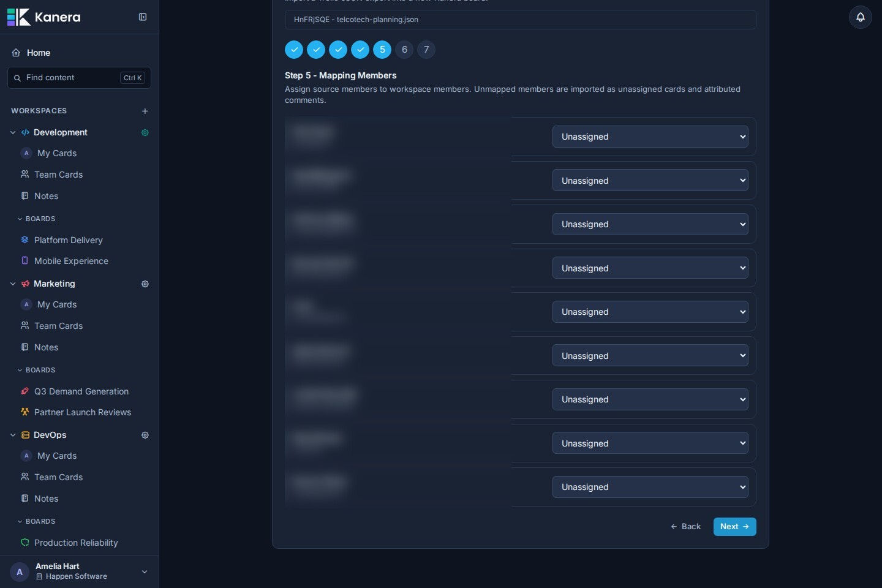Jump to wizard step 6
882x588 pixels.
[404, 50]
